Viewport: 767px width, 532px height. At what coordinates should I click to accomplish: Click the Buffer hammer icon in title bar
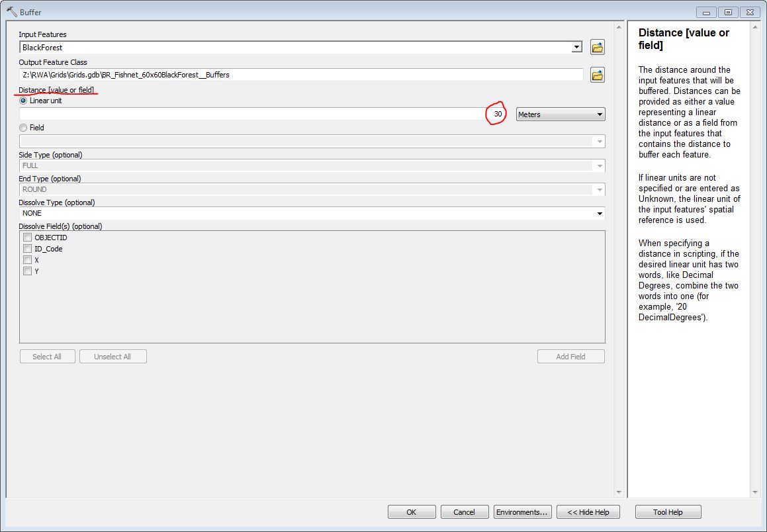pos(12,12)
